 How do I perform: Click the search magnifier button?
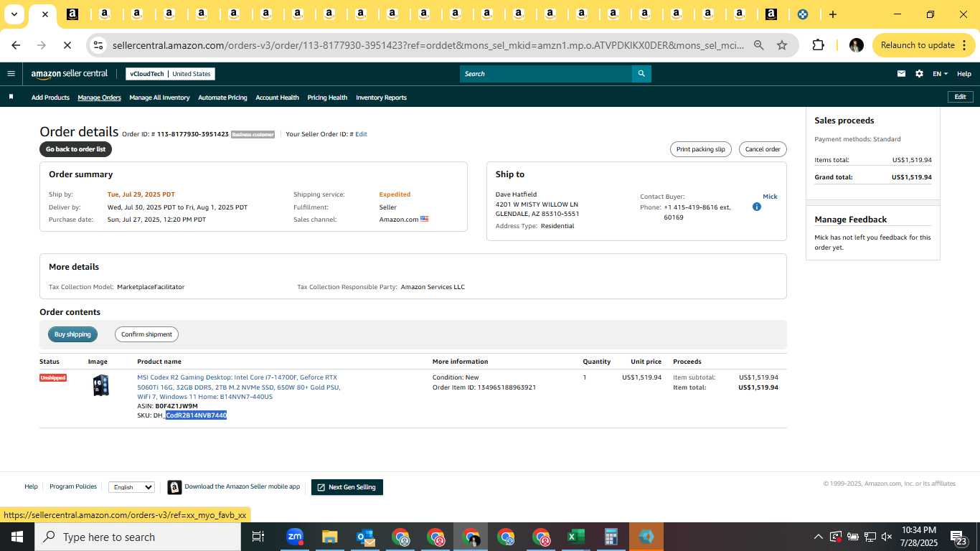(641, 73)
